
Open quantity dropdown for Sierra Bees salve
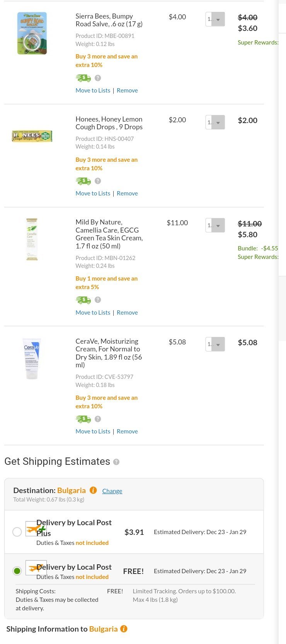(x=215, y=19)
